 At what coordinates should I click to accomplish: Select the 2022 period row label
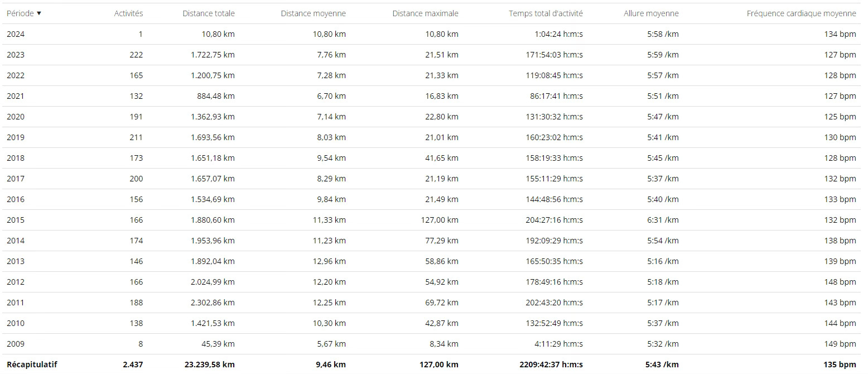[x=16, y=75]
